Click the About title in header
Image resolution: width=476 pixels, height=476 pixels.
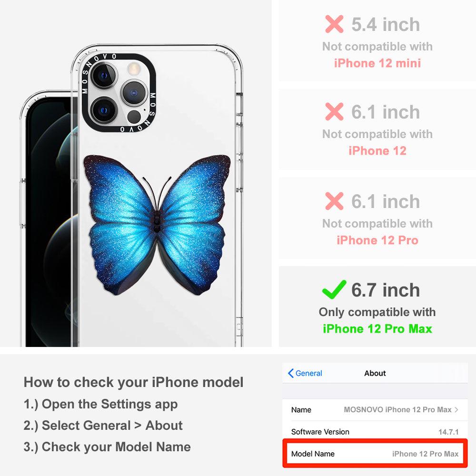point(375,373)
